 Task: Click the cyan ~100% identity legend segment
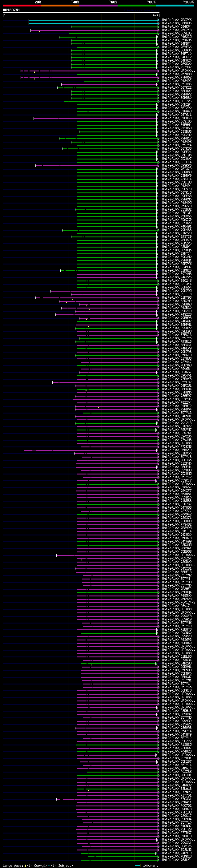tap(175, 6)
